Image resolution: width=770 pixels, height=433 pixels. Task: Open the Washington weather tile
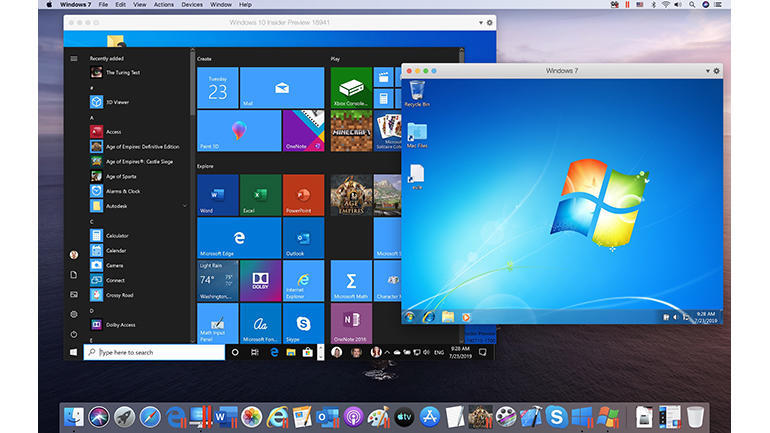[218, 281]
